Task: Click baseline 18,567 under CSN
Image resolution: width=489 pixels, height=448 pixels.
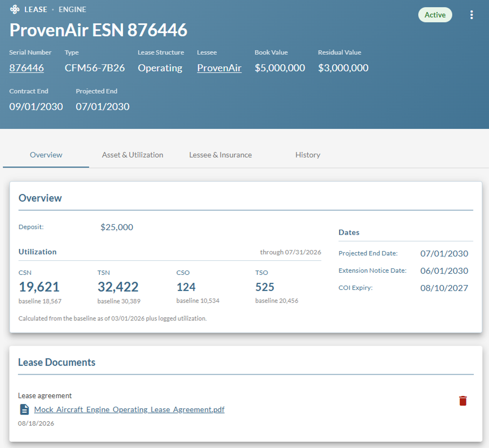Action: 40,301
